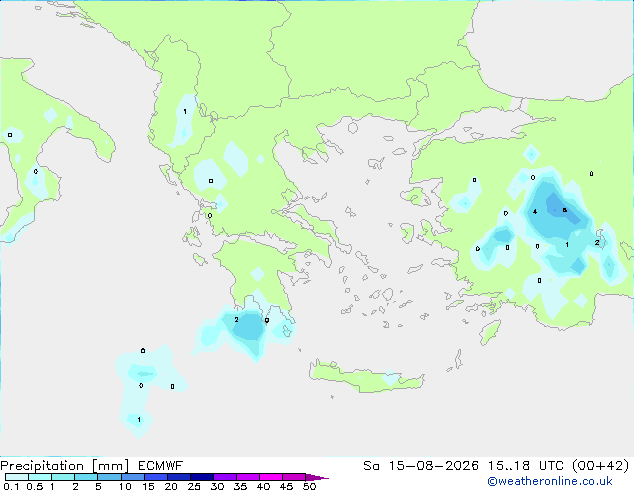Click the value 2 south of Peloponnese
Viewport: 634px width, 490px height.
pyautogui.click(x=237, y=320)
